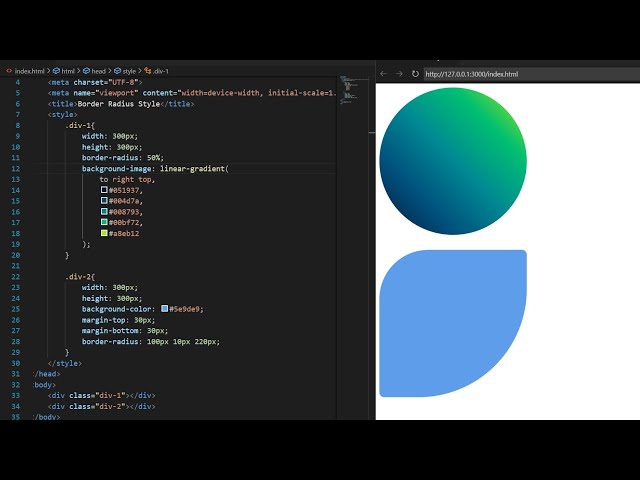The height and width of the screenshot is (480, 640).
Task: Click 'background-image: linear-gradient(' text
Action: coord(155,169)
